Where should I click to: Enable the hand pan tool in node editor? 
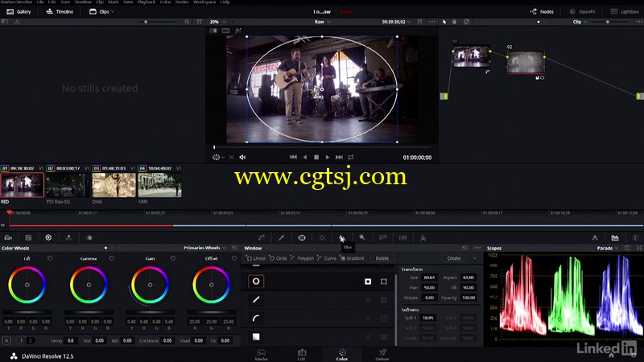455,22
